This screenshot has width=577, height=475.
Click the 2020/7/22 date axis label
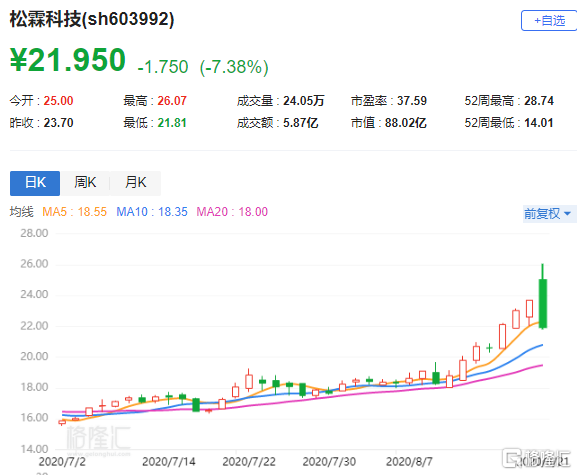pos(249,461)
